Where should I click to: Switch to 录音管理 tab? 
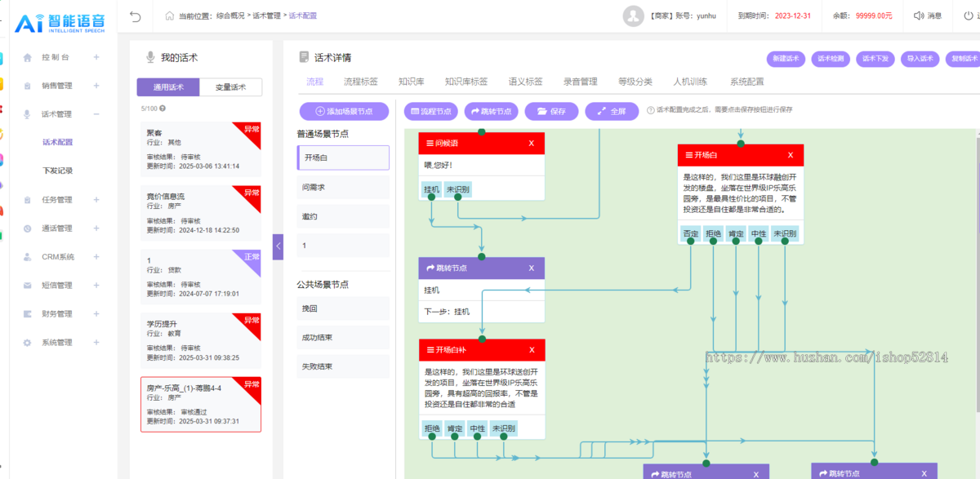580,82
